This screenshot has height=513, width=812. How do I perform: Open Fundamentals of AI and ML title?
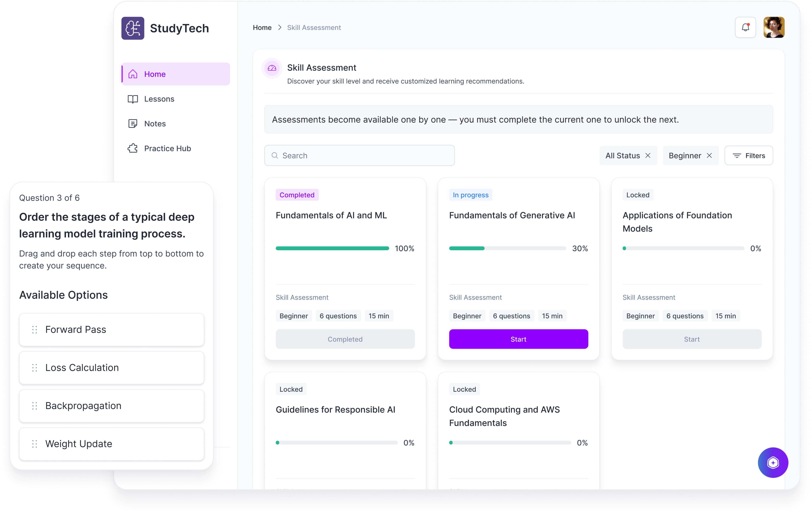coord(331,215)
